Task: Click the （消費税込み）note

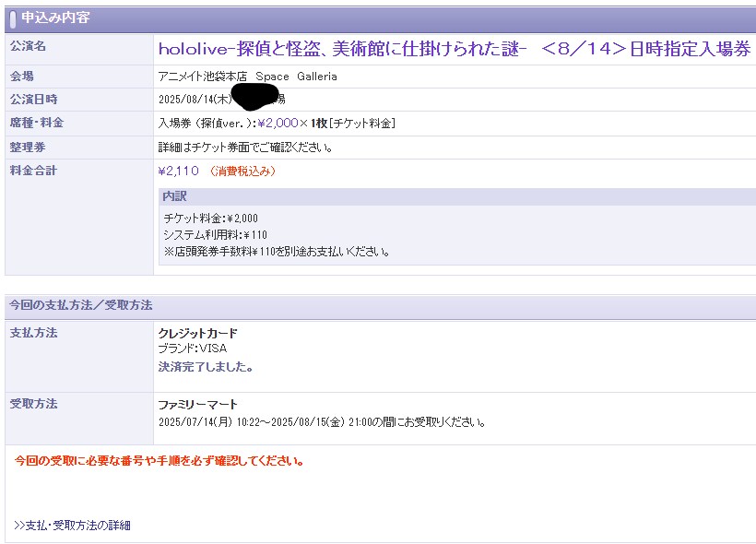Action: point(242,171)
